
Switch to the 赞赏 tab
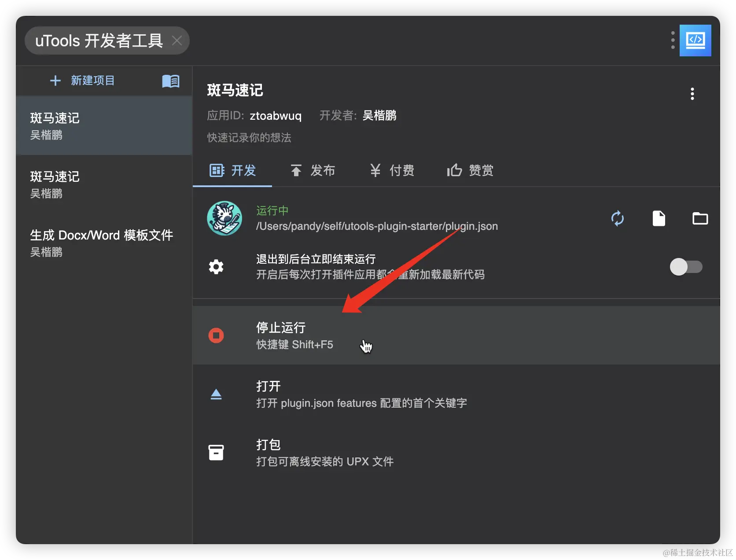click(x=470, y=170)
